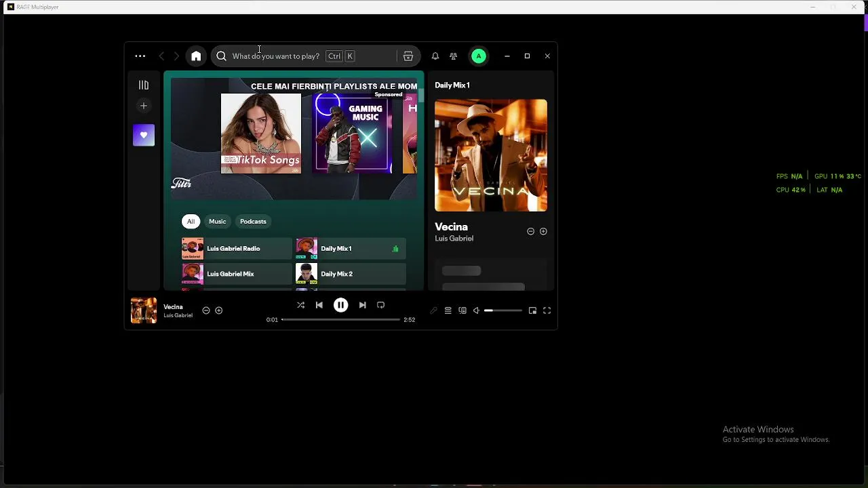Screen dimensions: 868x488
Task: Select the Podcasts filter chip
Action: coord(253,222)
